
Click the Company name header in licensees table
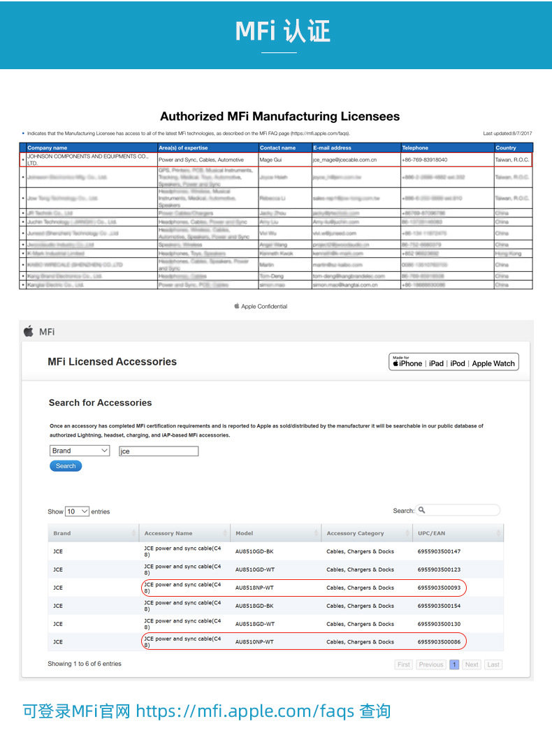(x=48, y=147)
